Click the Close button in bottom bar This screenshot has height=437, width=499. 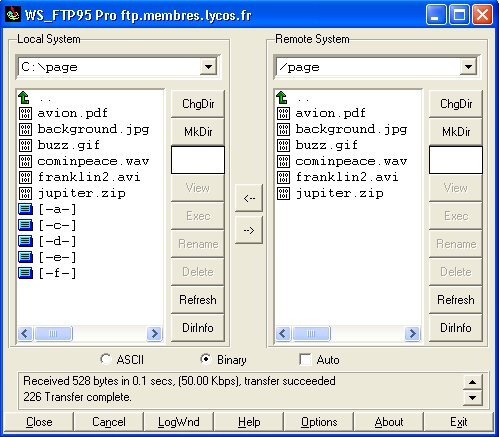click(x=39, y=422)
